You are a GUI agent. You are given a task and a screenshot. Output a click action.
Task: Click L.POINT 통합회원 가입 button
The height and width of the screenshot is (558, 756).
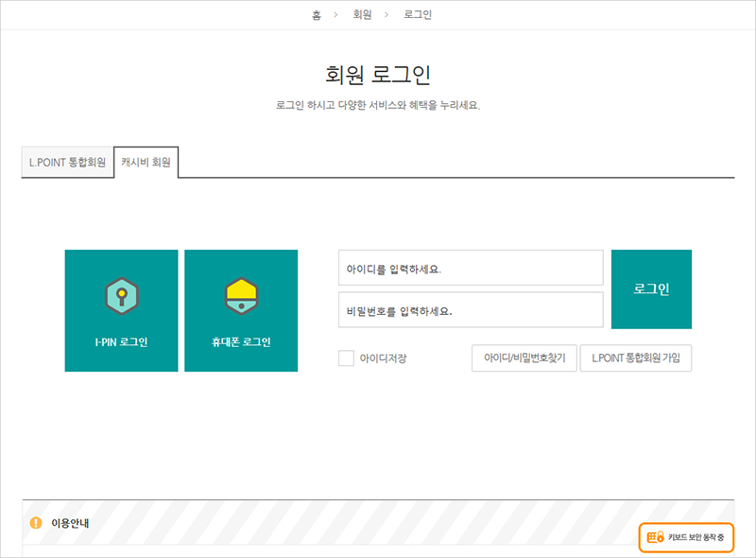[x=636, y=358]
